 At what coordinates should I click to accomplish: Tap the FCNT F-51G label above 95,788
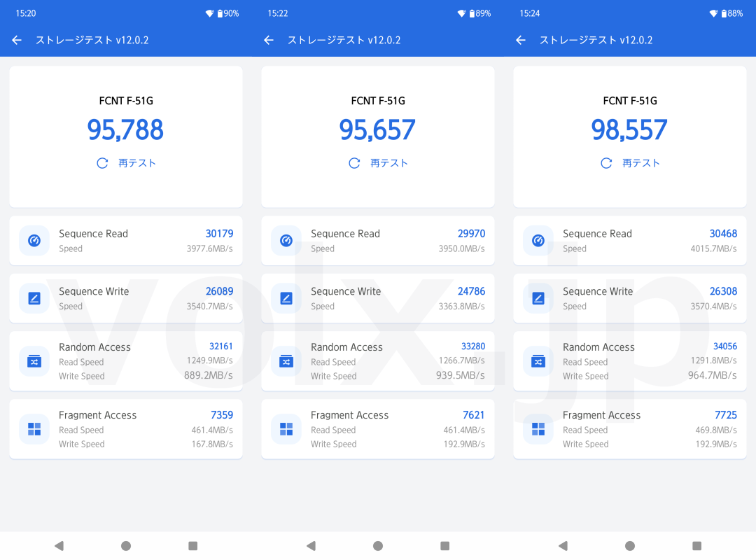pos(126,101)
